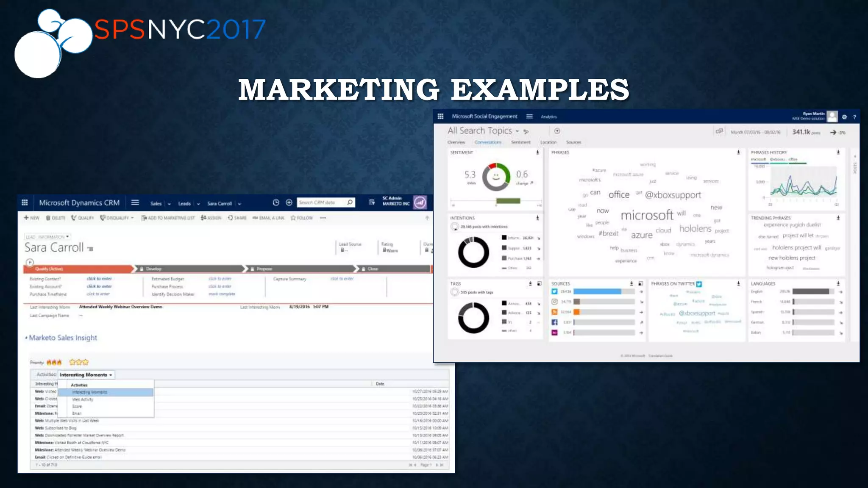Click 'mark complete' for Identify Decision Maker

click(x=222, y=294)
